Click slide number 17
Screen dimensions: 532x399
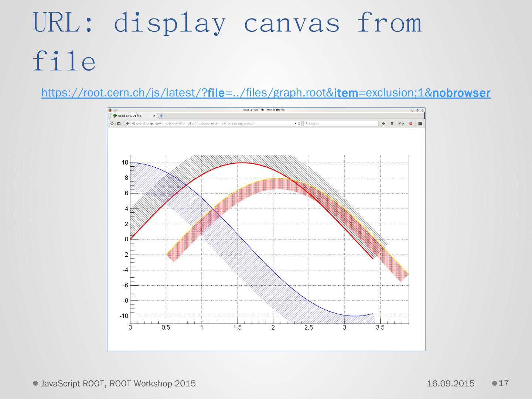pyautogui.click(x=504, y=383)
